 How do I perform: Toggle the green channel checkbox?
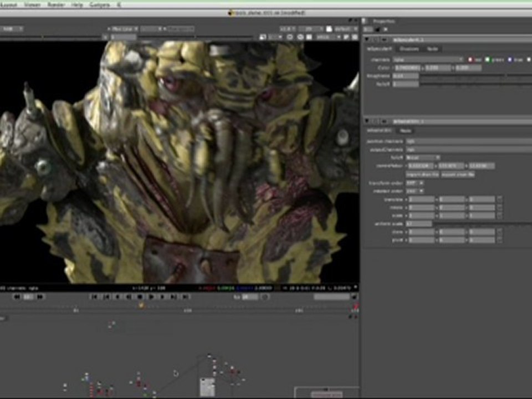488,60
